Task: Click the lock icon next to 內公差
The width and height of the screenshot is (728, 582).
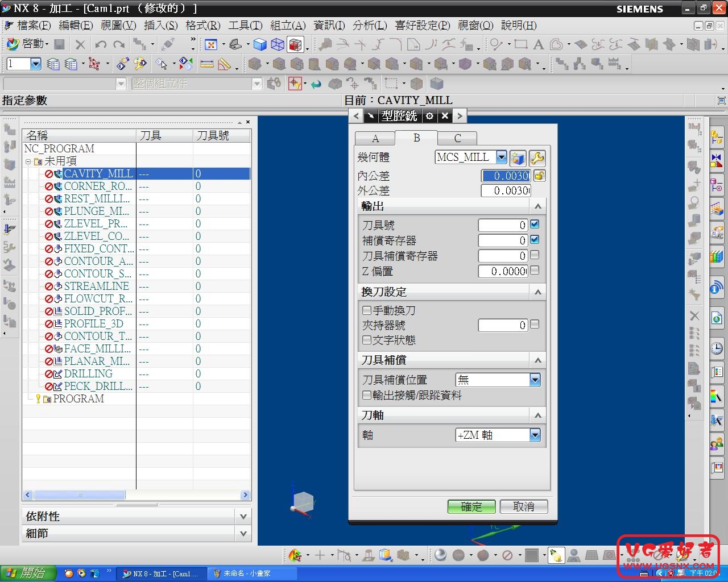Action: point(539,176)
